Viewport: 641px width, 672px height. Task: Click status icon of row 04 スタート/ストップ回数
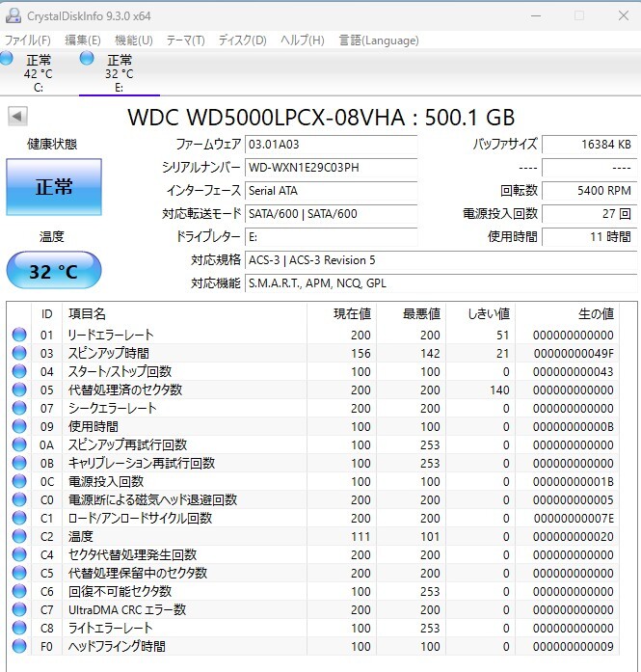coord(19,371)
